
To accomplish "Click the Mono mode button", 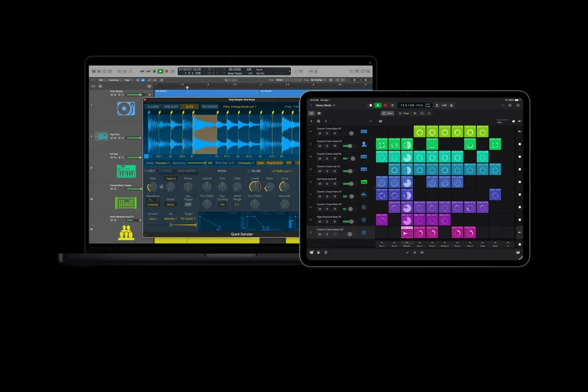I will (170, 205).
